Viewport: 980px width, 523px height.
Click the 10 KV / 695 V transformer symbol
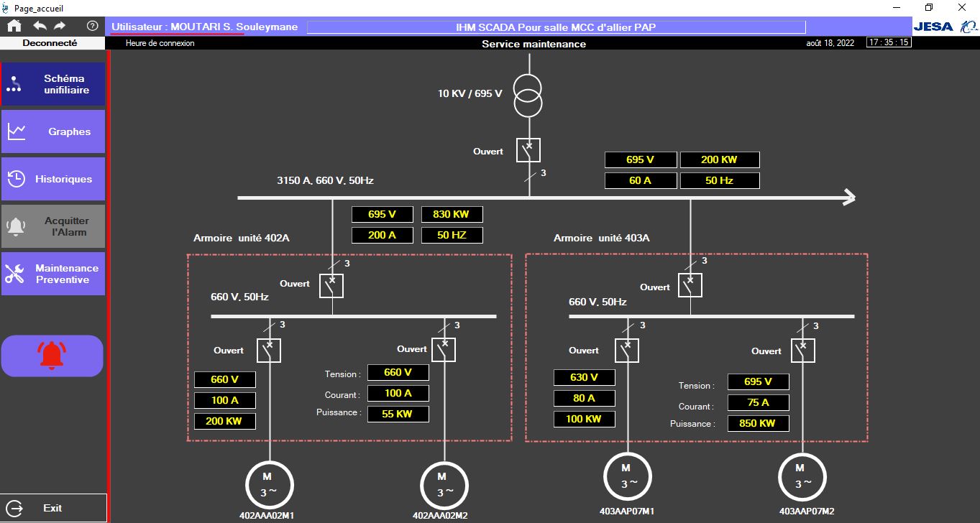[528, 95]
